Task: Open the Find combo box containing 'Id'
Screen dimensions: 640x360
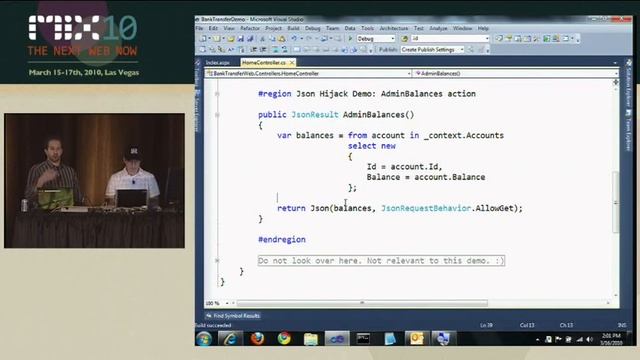Action: tap(450, 38)
